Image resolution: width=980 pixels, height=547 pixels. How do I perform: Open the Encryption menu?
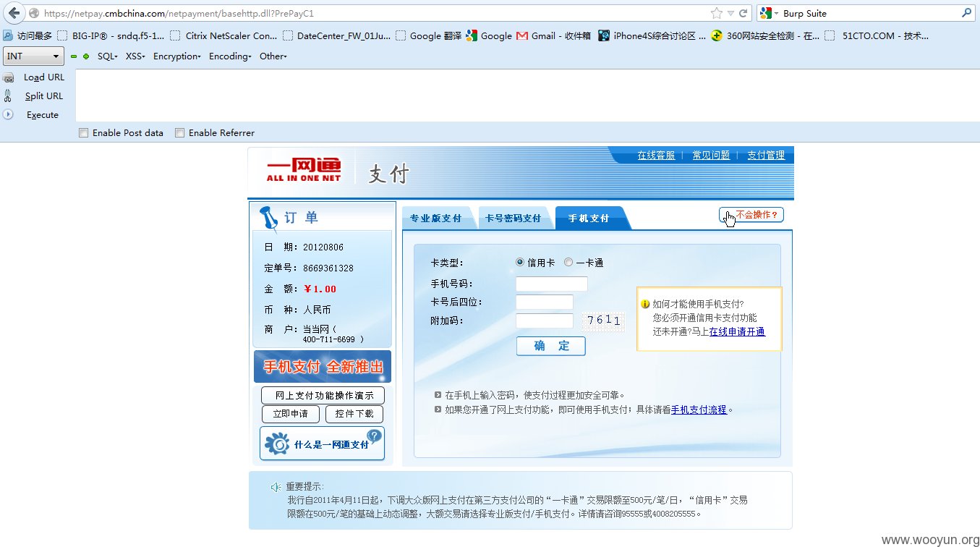pyautogui.click(x=177, y=56)
